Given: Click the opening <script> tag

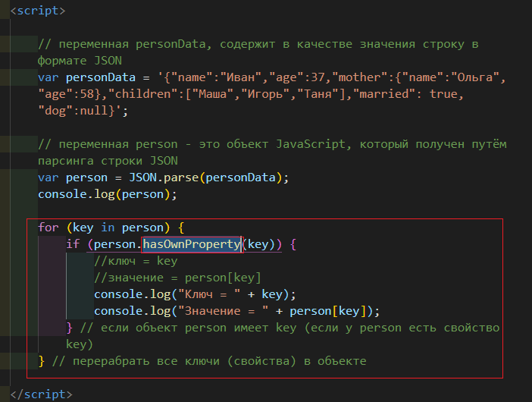Looking at the screenshot, I should click(38, 11).
